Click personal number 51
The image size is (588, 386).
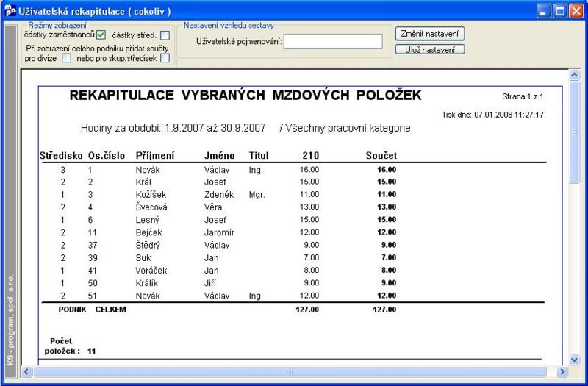tap(93, 296)
